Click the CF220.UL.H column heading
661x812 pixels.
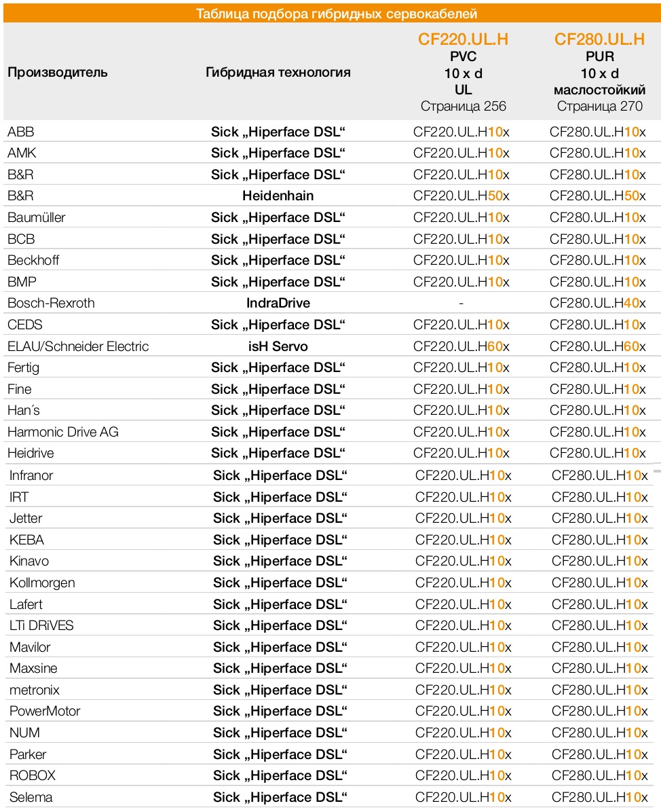pos(463,39)
